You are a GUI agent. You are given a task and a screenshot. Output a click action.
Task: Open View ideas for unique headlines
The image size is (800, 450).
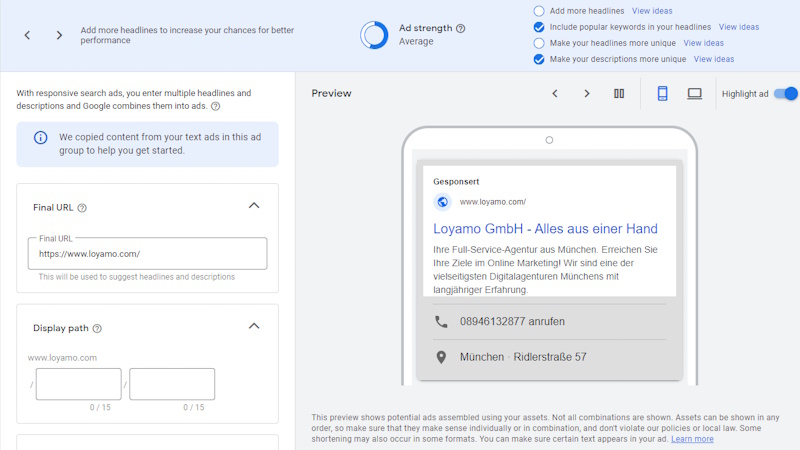click(x=704, y=43)
